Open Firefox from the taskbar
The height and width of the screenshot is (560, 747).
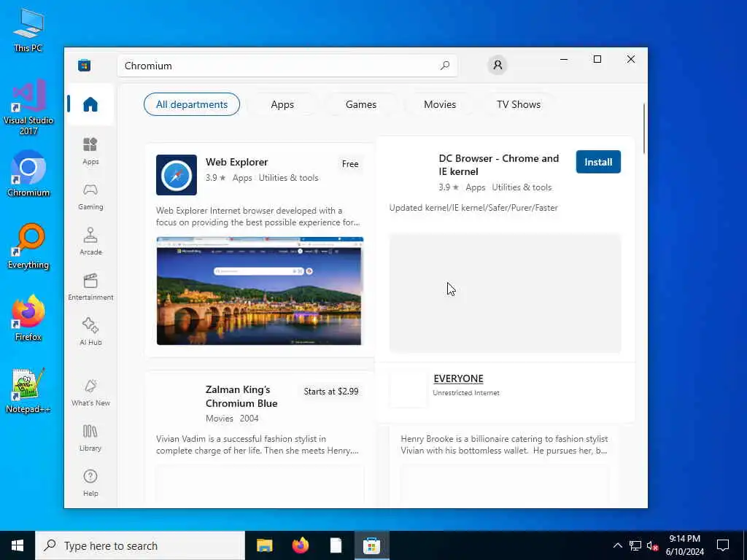click(x=300, y=545)
